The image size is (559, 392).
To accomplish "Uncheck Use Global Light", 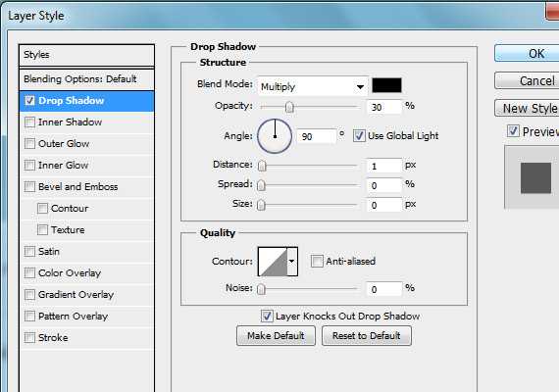I will tap(359, 136).
